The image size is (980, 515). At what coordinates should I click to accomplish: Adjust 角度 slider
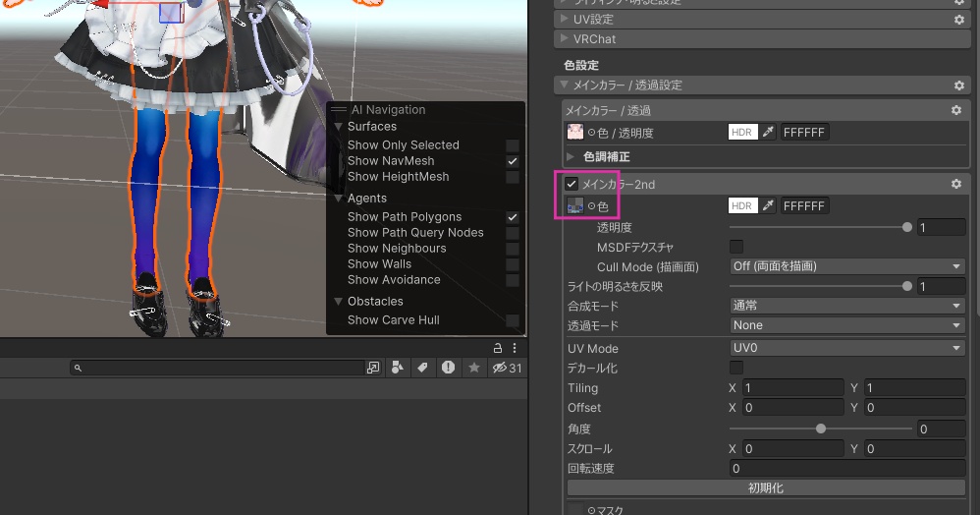tap(820, 429)
